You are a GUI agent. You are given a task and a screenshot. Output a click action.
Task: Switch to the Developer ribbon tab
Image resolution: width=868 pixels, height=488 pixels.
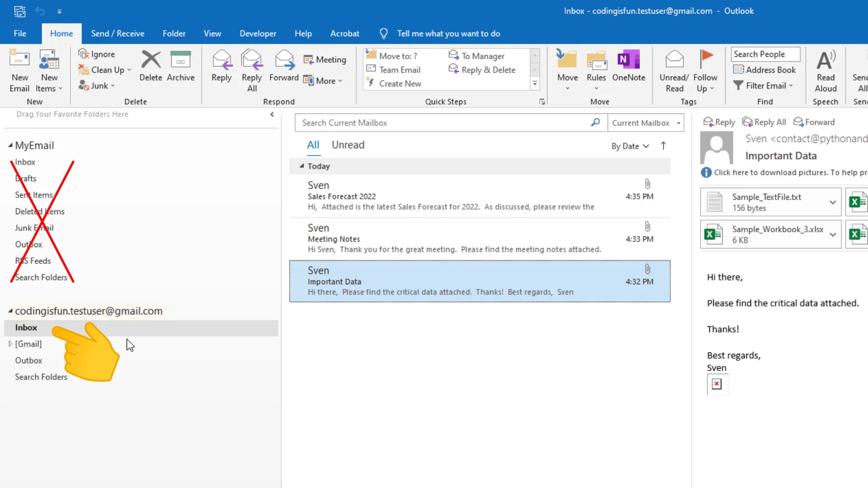point(258,33)
